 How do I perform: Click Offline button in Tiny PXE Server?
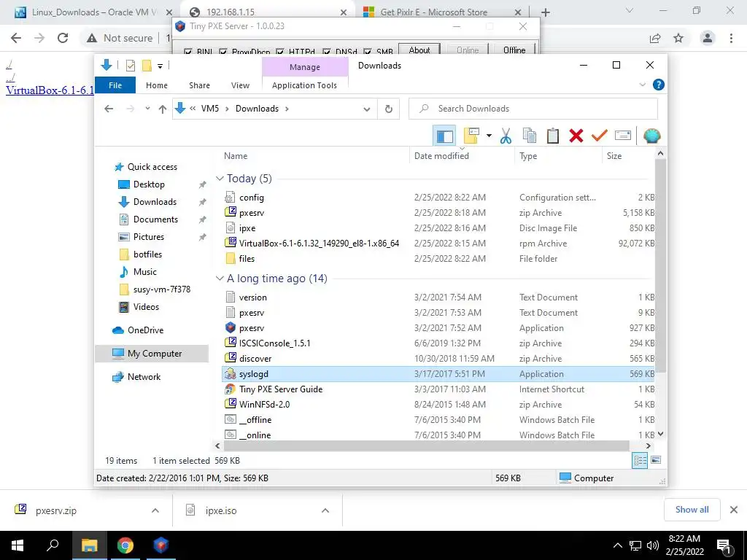tap(514, 50)
